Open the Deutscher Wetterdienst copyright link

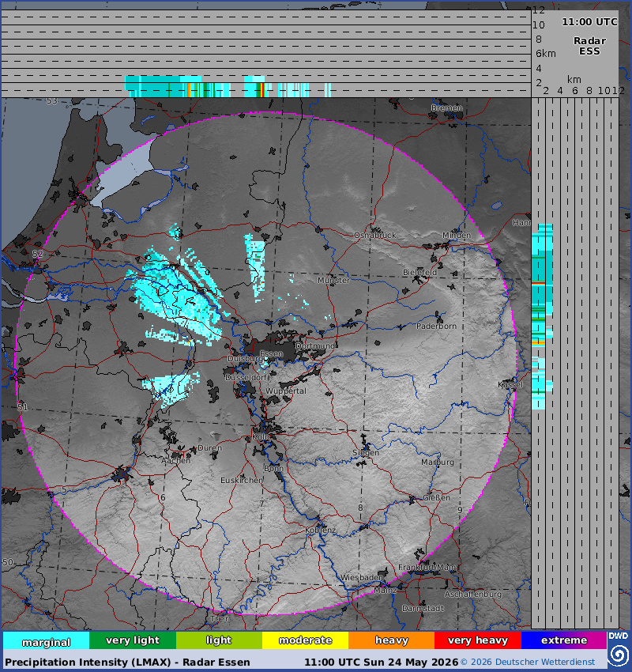coord(528,663)
